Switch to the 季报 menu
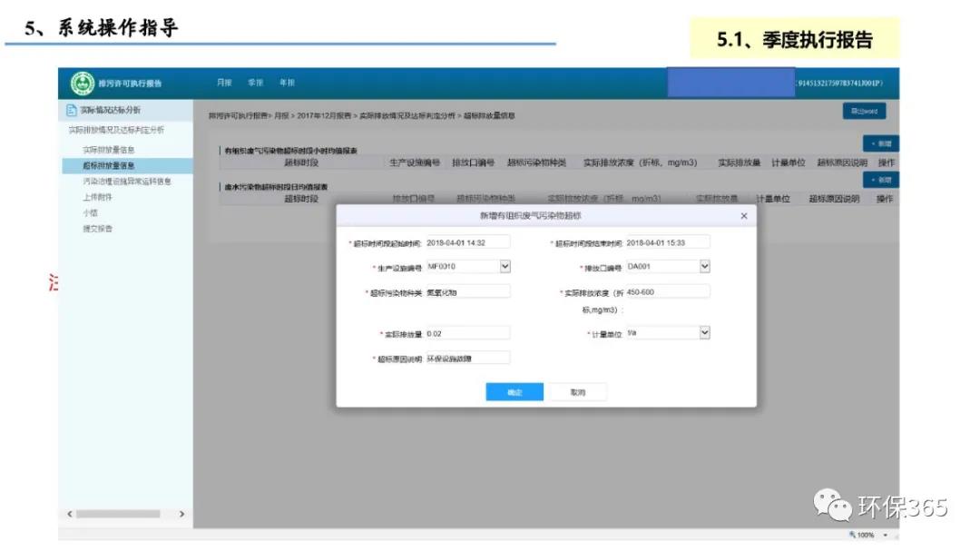Image resolution: width=980 pixels, height=551 pixels. [x=255, y=83]
